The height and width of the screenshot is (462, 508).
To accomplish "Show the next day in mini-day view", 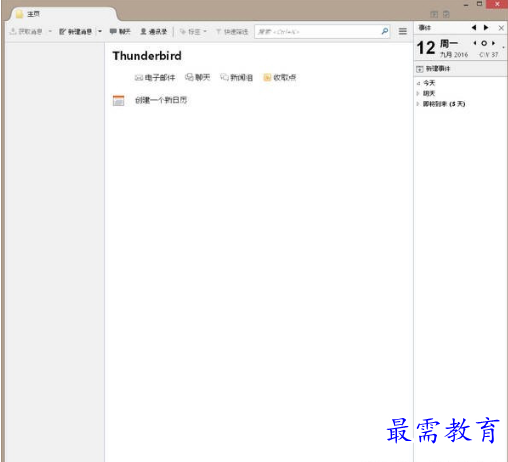I will pos(493,43).
